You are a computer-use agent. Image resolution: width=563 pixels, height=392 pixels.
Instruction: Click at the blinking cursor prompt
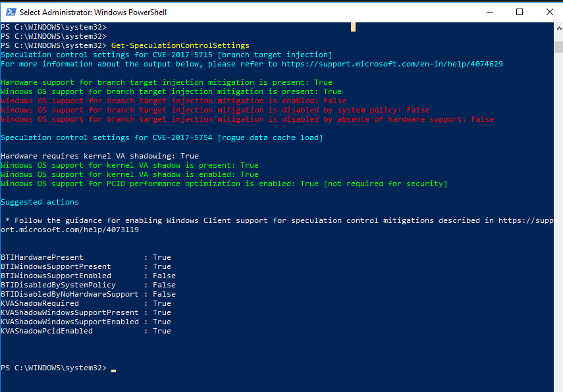click(113, 369)
